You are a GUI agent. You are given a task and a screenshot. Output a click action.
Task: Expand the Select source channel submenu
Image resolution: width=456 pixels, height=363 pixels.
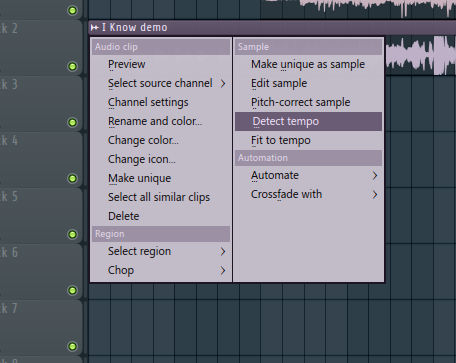tap(223, 83)
